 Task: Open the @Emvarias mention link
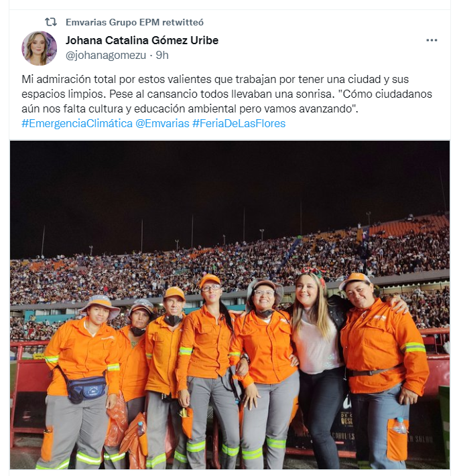coord(162,124)
